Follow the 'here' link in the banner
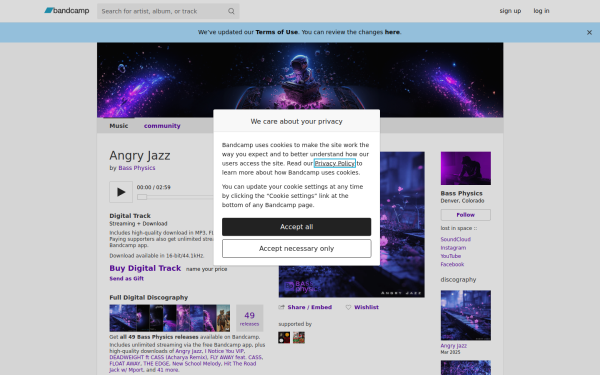 (x=392, y=32)
